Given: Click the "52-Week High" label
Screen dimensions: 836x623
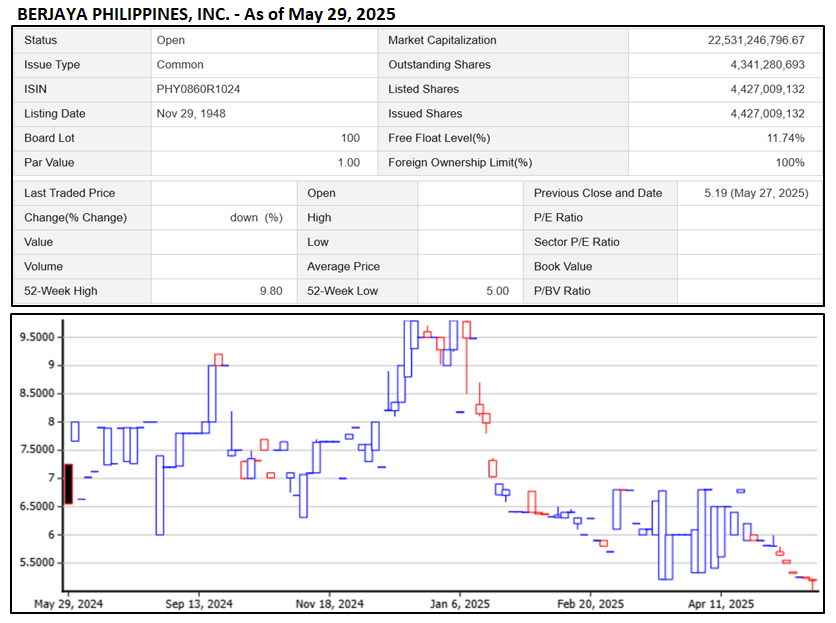Looking at the screenshot, I should point(61,291).
